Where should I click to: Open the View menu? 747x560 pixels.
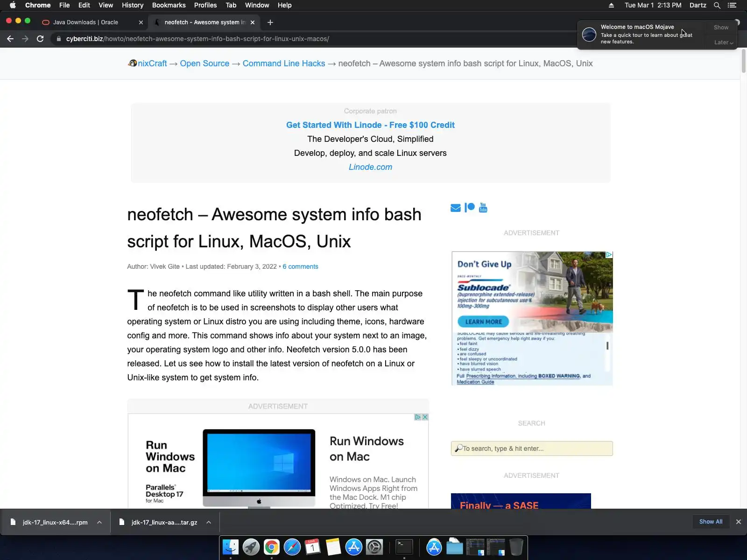[x=106, y=5]
